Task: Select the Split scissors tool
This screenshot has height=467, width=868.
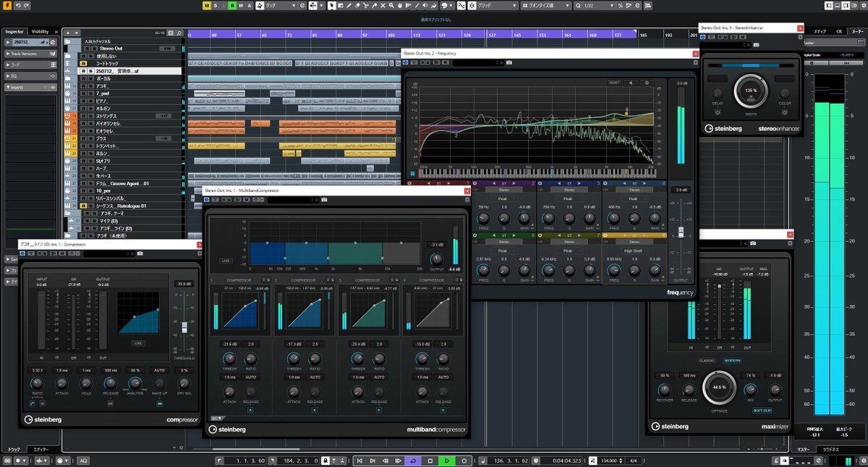Action: tap(365, 5)
